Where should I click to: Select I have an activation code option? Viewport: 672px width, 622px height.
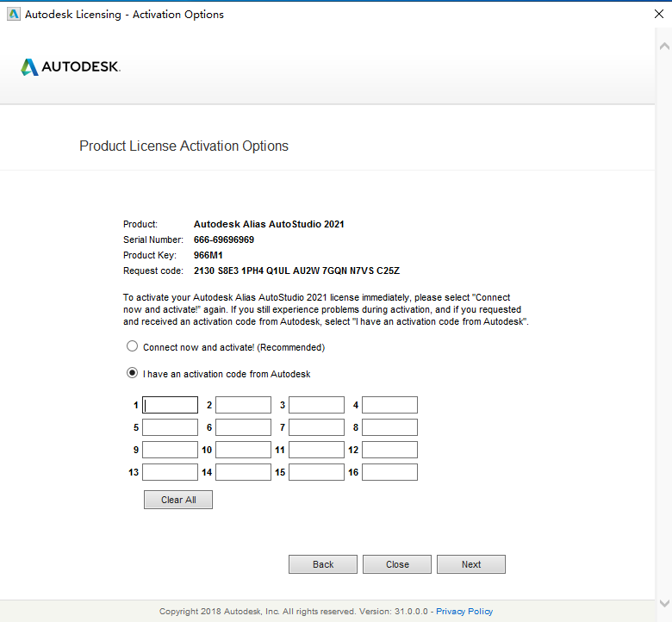point(132,373)
